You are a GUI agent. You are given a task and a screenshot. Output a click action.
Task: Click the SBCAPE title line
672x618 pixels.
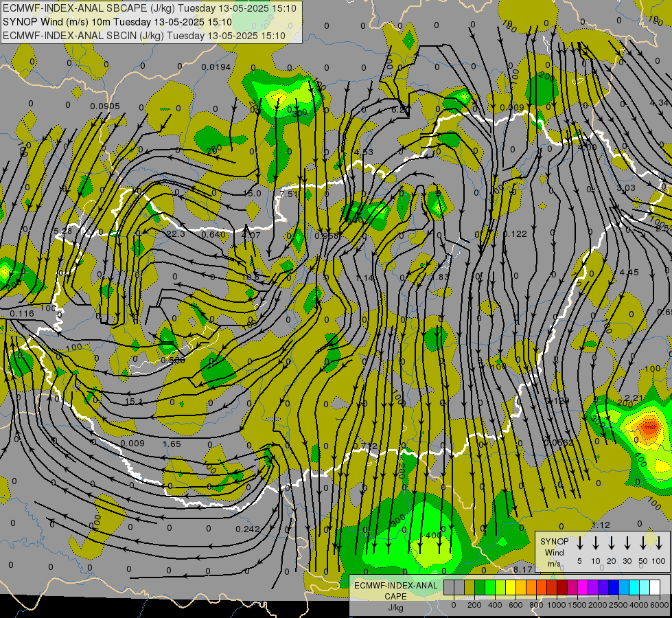150,8
